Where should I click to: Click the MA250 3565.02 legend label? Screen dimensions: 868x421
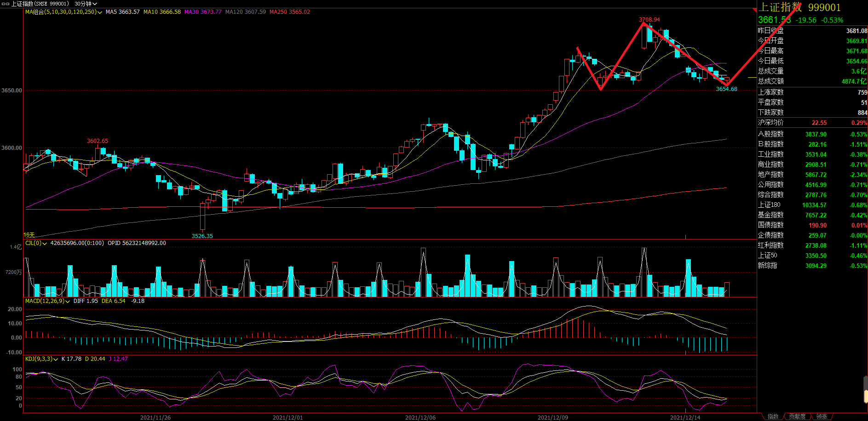click(289, 12)
